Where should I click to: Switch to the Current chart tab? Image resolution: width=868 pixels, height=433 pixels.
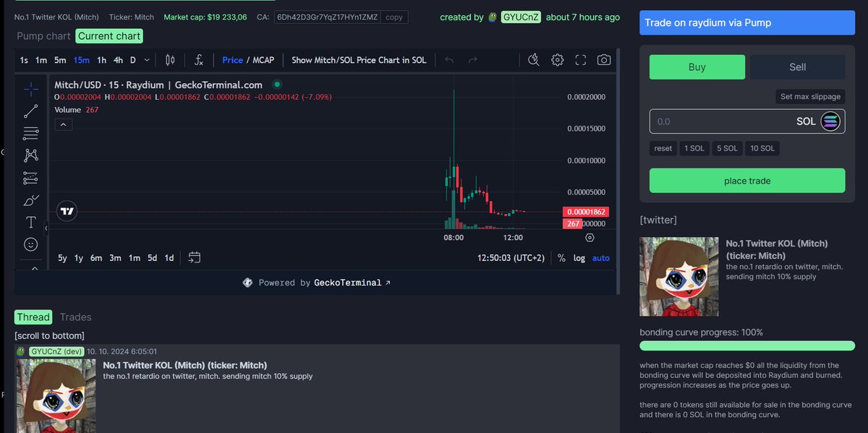(x=109, y=35)
